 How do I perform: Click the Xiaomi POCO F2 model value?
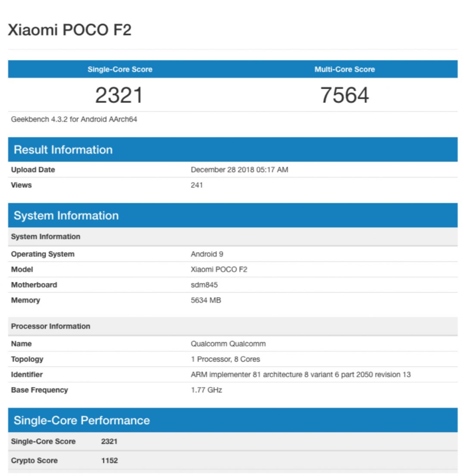click(219, 269)
